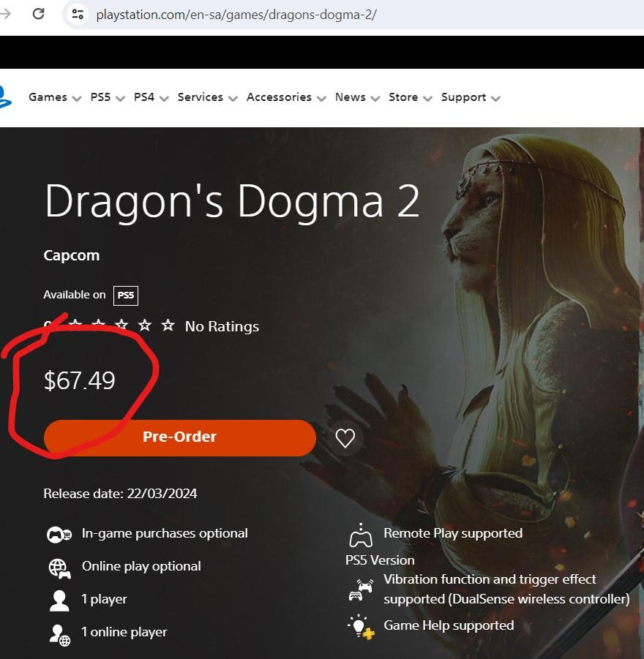
Task: Click the $67.49 price
Action: tap(80, 381)
